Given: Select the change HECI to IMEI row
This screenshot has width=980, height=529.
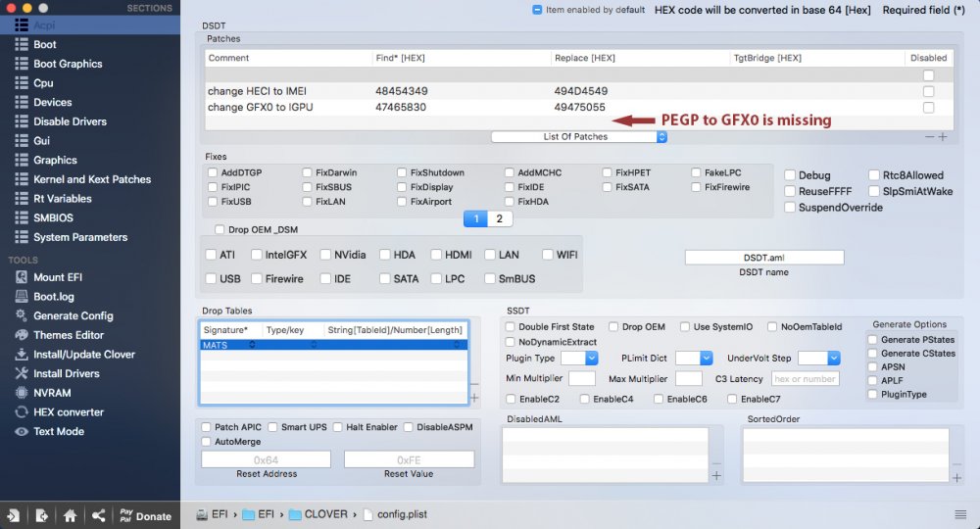Looking at the screenshot, I should click(x=579, y=91).
